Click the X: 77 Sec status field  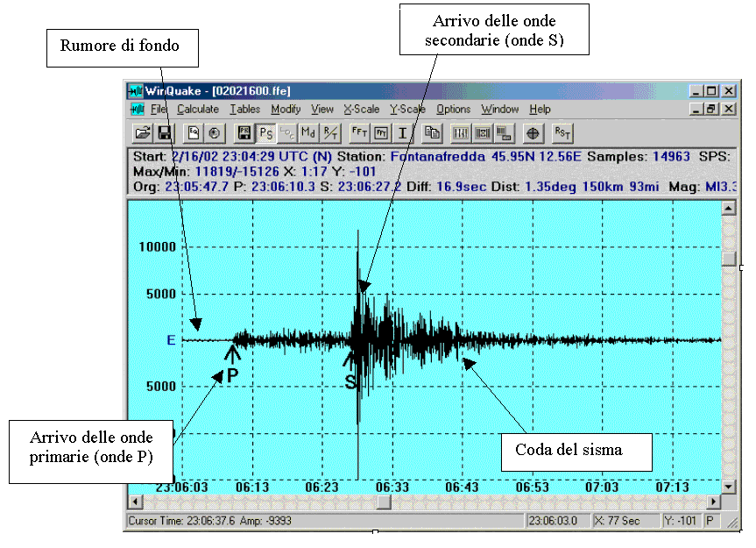[x=625, y=521]
